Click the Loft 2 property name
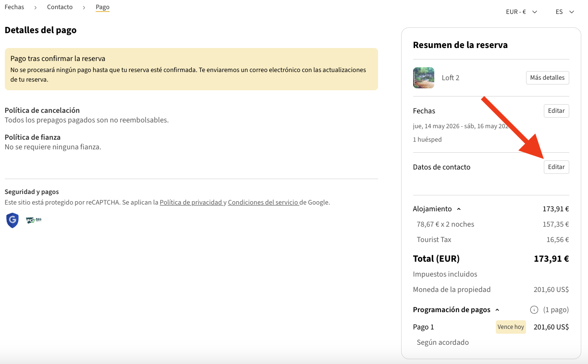Screen dimensions: 588x364 pos(451,78)
